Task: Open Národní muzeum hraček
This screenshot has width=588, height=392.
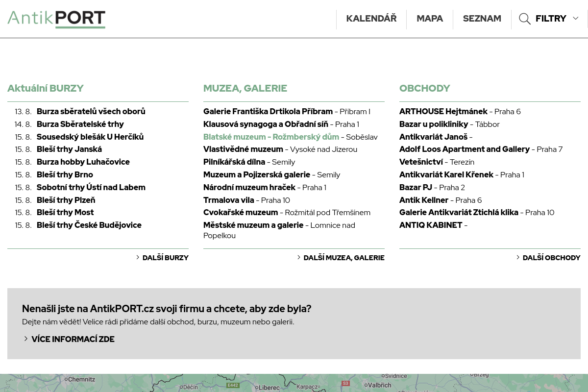Action: tap(249, 187)
